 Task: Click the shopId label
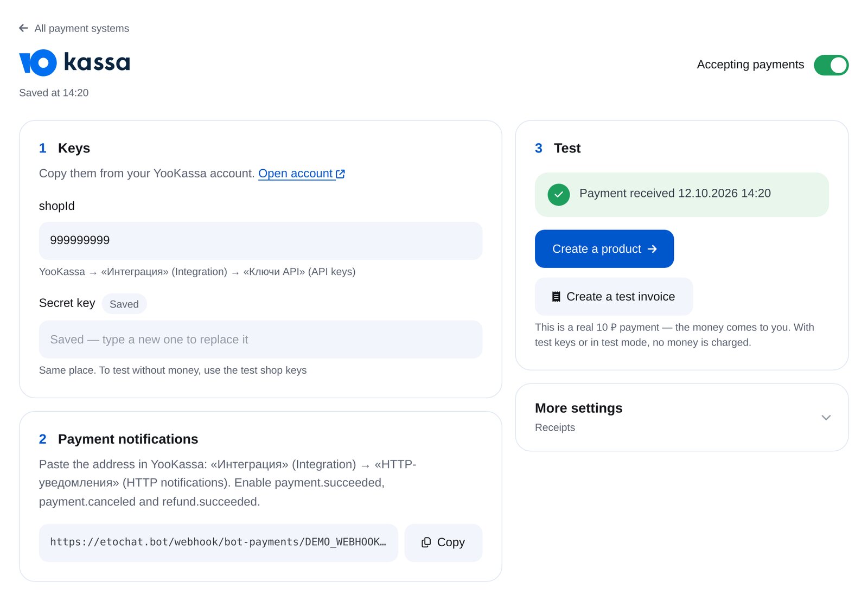57,206
